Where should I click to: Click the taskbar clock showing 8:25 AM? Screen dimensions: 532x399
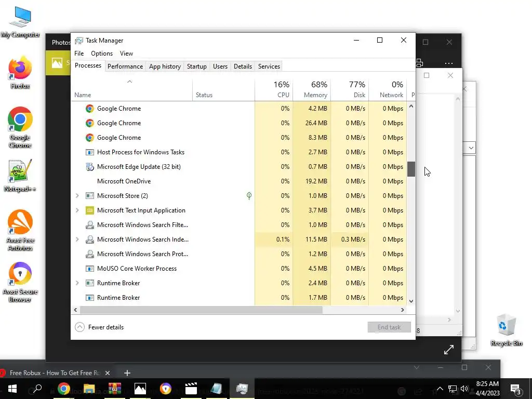(487, 389)
